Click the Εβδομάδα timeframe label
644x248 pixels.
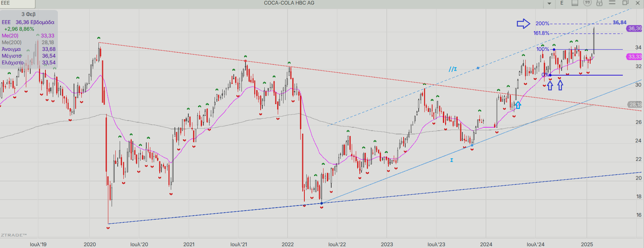click(x=42, y=22)
